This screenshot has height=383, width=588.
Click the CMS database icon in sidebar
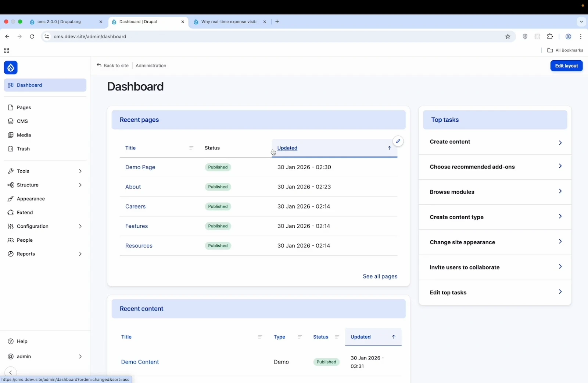(11, 121)
